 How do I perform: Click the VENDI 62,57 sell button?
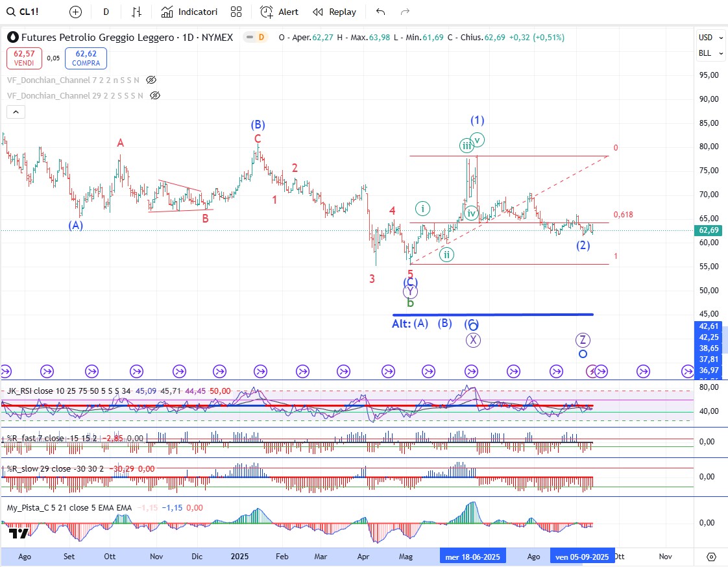click(x=25, y=58)
